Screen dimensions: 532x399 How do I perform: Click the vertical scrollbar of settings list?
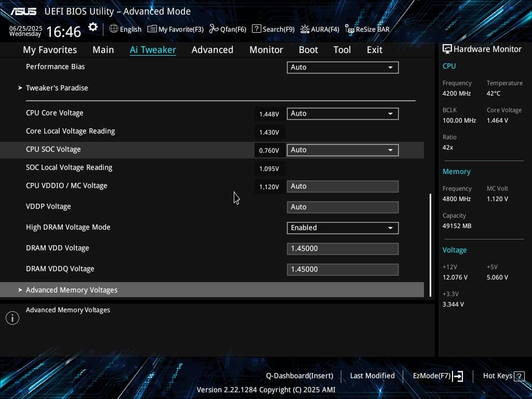(x=430, y=245)
